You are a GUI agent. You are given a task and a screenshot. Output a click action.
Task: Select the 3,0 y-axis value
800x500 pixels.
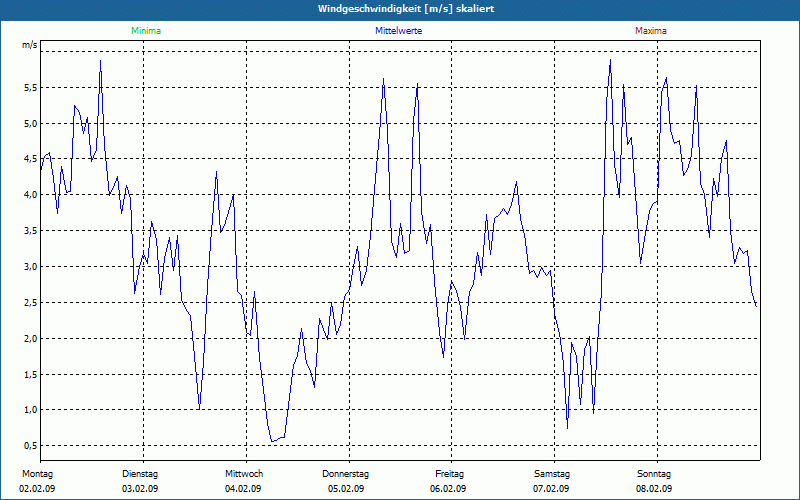coord(30,266)
